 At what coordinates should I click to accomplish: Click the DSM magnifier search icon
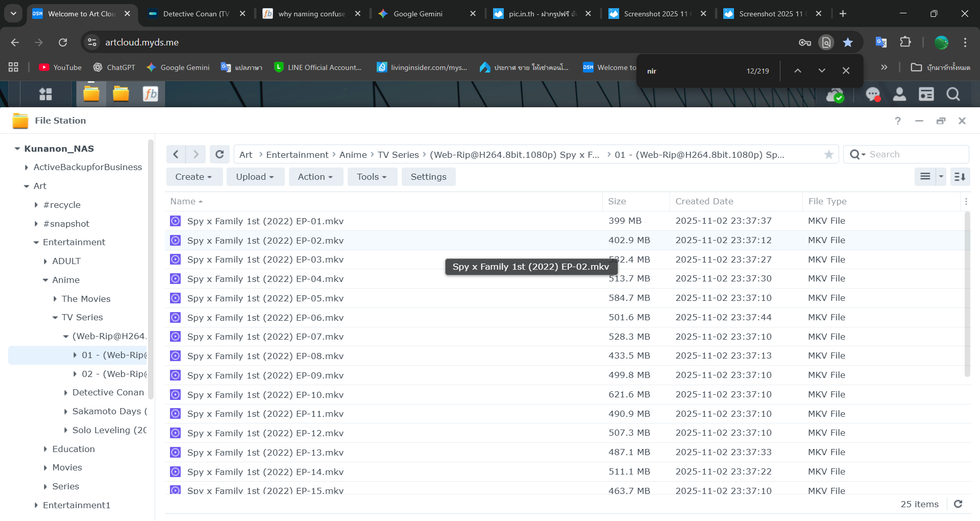coord(952,94)
